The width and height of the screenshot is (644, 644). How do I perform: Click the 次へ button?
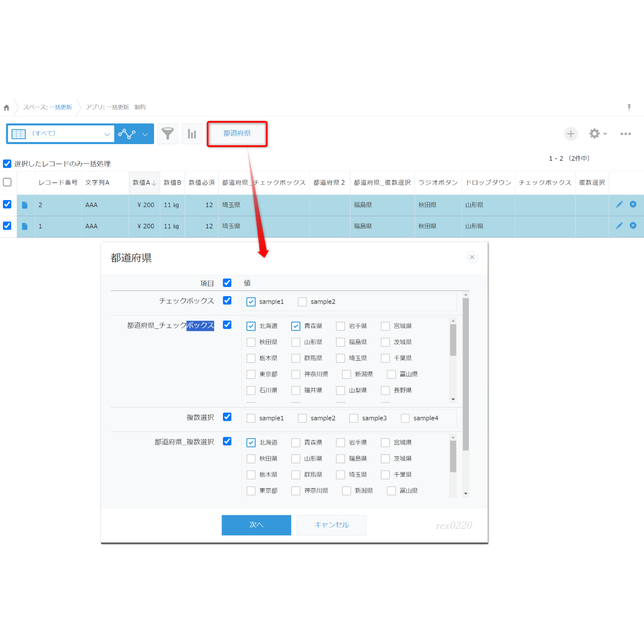pos(256,525)
